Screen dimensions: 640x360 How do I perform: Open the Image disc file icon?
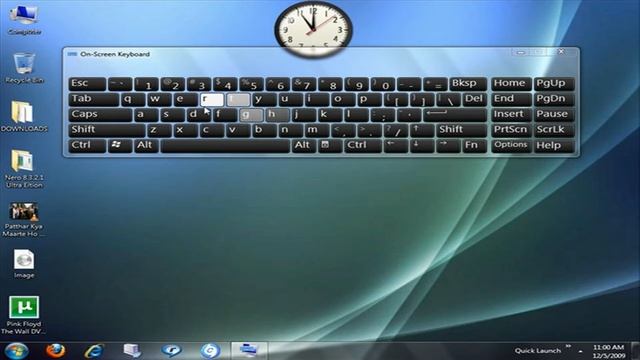[x=24, y=264]
